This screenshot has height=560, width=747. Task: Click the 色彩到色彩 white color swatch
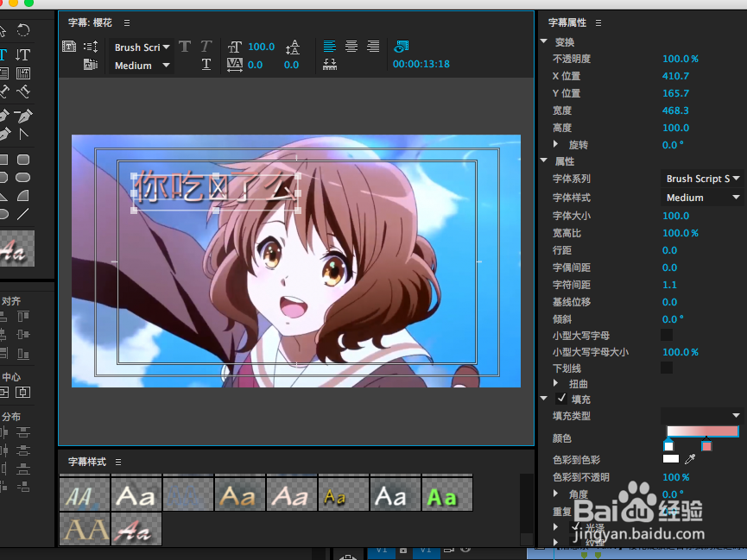point(671,459)
